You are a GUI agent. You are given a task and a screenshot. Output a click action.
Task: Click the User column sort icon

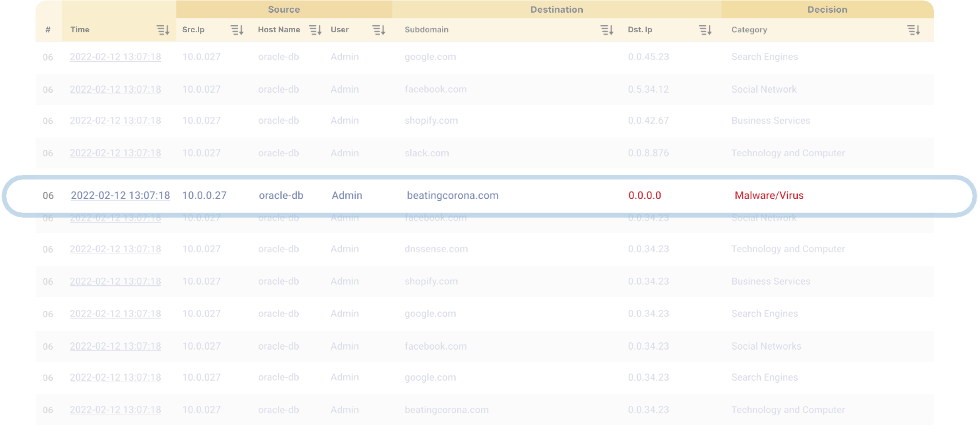(x=379, y=30)
